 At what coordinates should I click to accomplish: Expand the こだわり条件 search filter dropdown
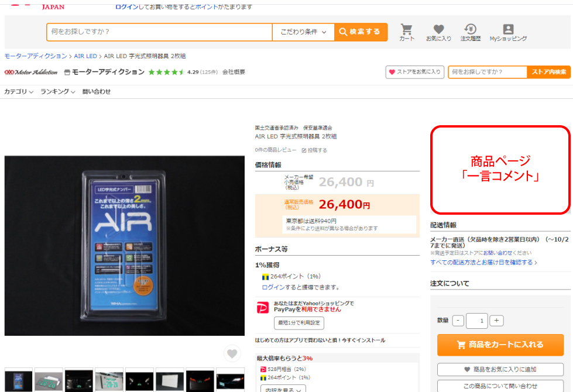(x=303, y=32)
